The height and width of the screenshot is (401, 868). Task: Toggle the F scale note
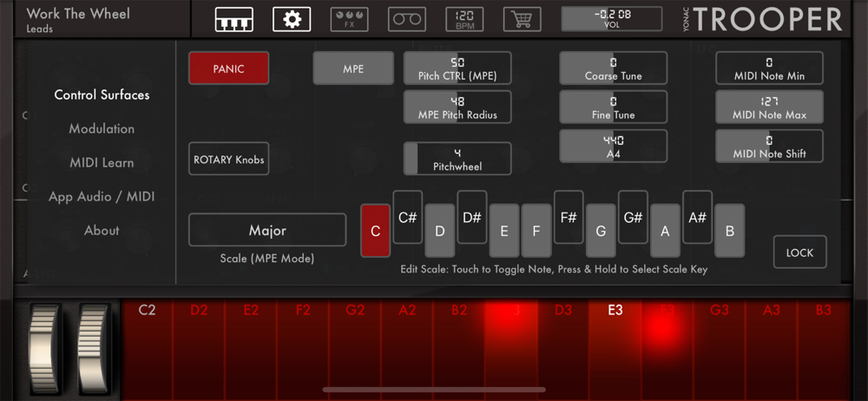[536, 230]
